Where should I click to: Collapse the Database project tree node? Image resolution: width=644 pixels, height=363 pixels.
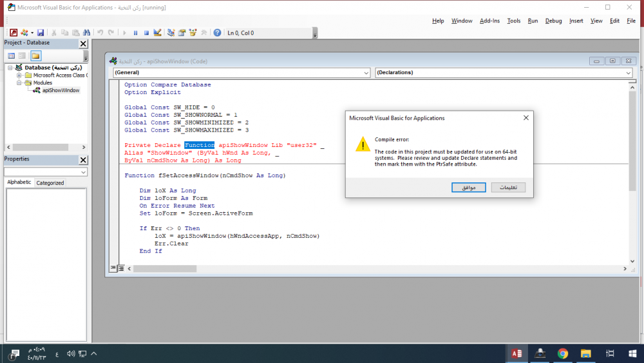coord(10,68)
